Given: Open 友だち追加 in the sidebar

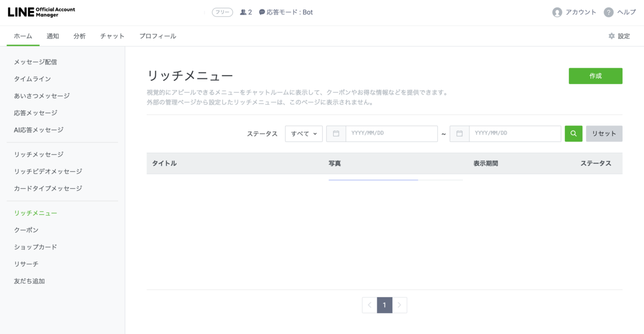Looking at the screenshot, I should coord(30,281).
